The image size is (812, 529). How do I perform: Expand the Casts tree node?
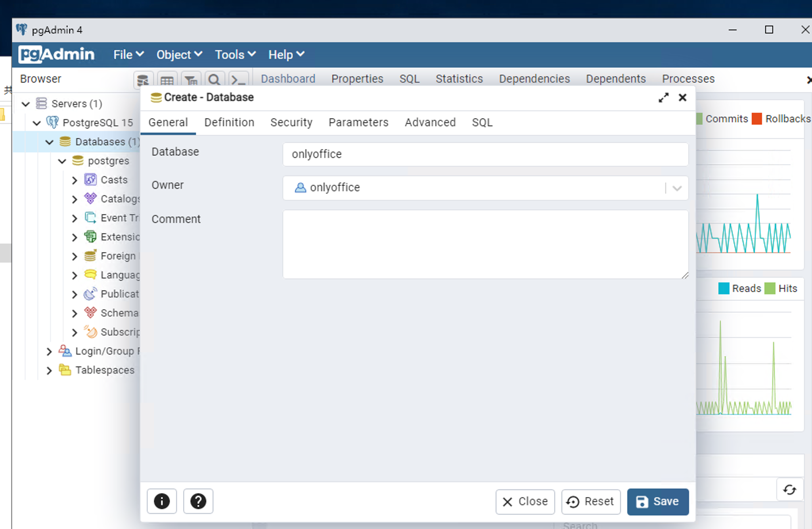[x=75, y=180]
